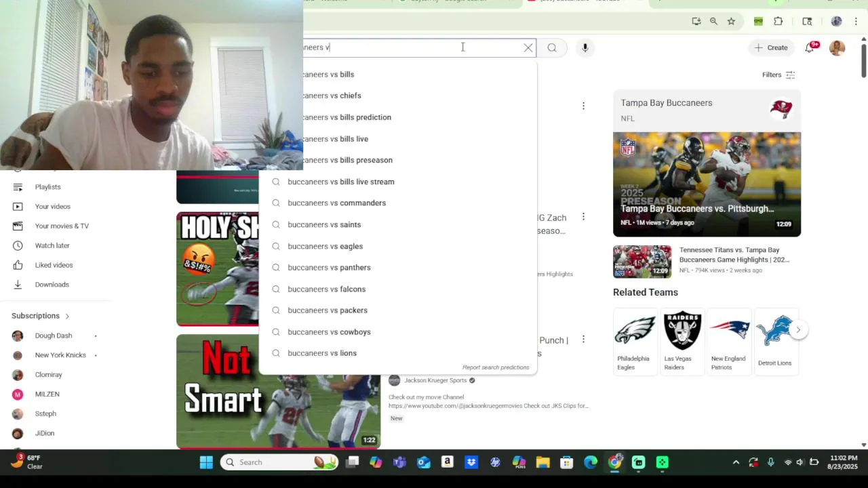868x488 pixels.
Task: Open options menu for the "Zach" video
Action: pyautogui.click(x=583, y=217)
